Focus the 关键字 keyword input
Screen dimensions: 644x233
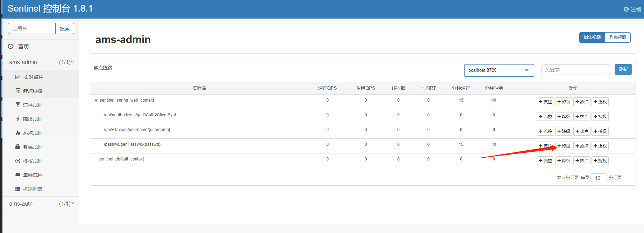tap(576, 70)
